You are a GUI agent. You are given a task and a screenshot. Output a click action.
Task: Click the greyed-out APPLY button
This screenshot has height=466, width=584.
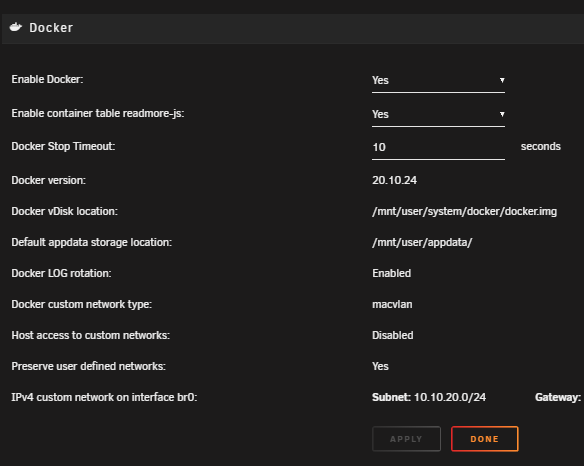coord(406,439)
